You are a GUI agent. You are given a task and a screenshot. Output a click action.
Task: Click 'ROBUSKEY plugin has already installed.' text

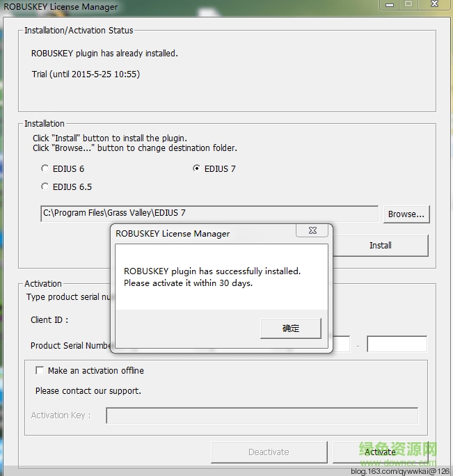(x=104, y=54)
